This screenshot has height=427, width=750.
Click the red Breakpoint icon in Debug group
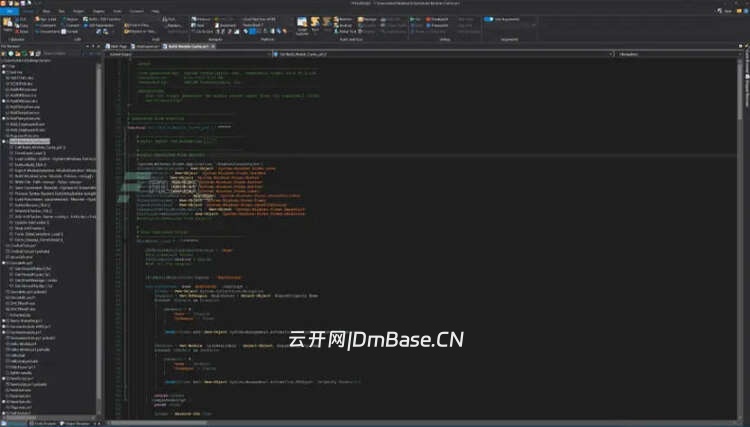(x=428, y=19)
